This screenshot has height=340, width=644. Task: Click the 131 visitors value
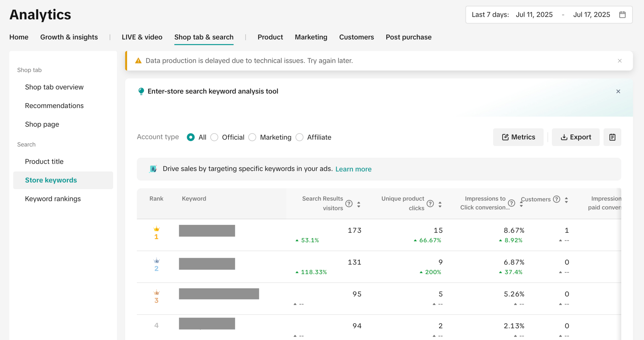(355, 262)
